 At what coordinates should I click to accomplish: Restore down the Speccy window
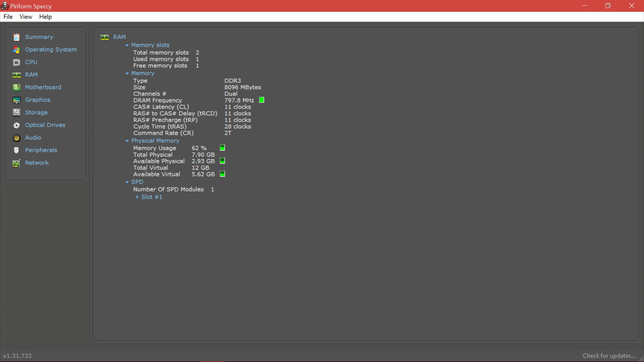(608, 6)
